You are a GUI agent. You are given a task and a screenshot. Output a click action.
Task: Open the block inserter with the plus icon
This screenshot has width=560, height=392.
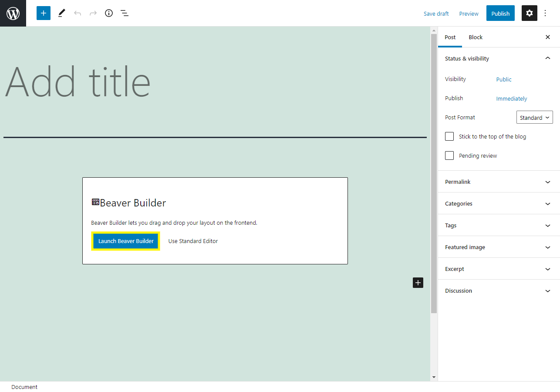(x=43, y=13)
